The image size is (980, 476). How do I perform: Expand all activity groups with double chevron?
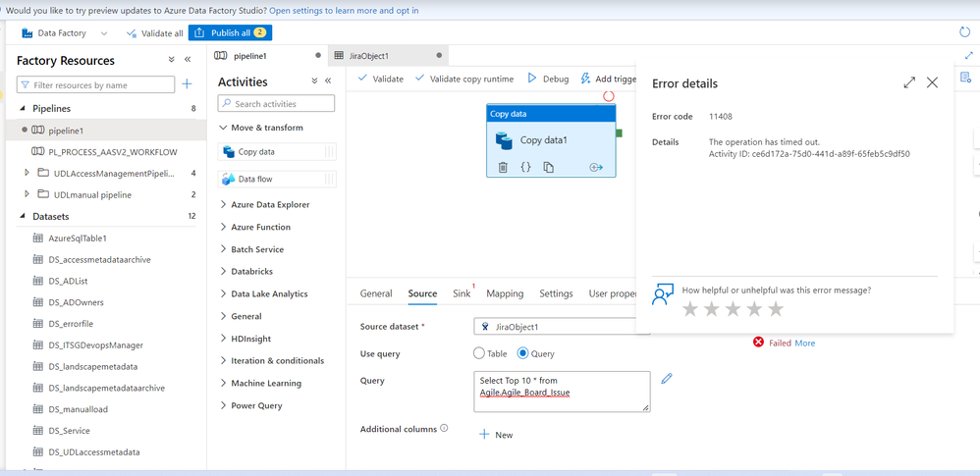coord(314,81)
